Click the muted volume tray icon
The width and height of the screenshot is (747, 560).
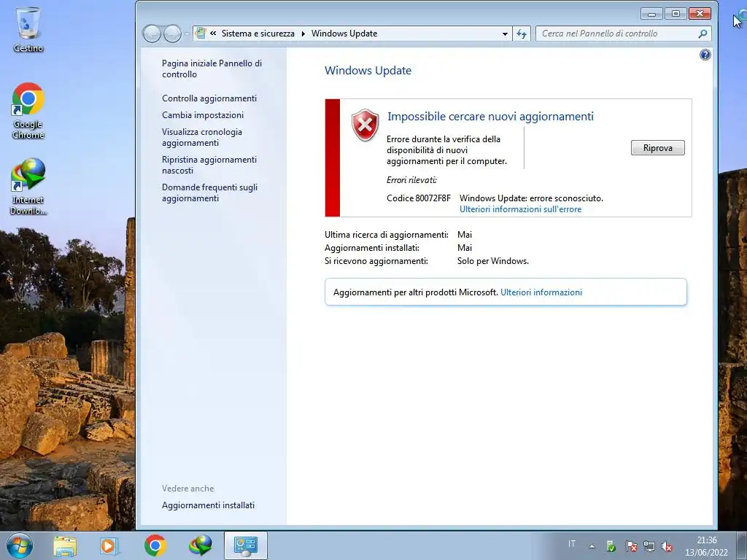[667, 546]
